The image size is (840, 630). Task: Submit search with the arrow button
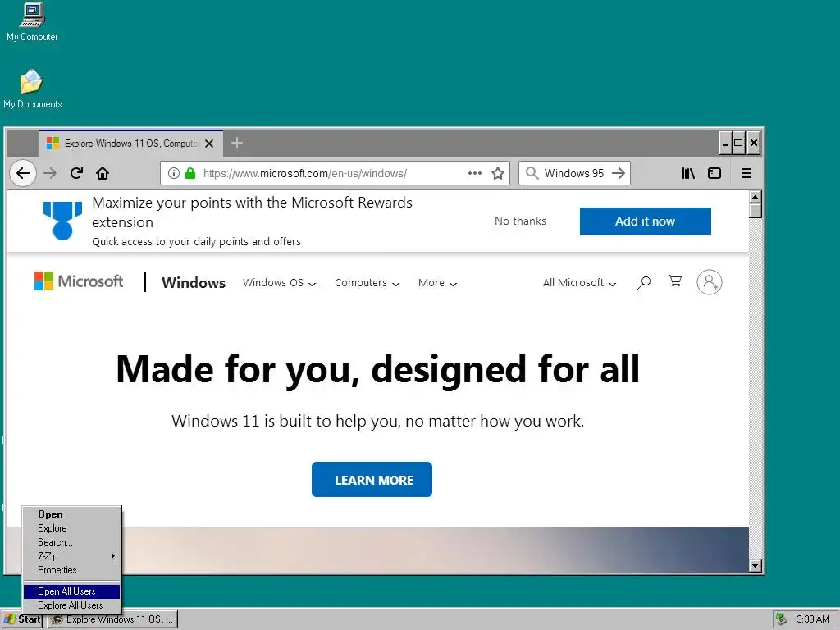click(619, 173)
